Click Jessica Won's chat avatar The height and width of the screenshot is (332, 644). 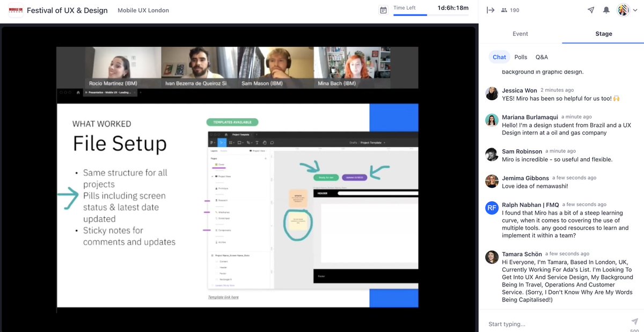point(492,94)
